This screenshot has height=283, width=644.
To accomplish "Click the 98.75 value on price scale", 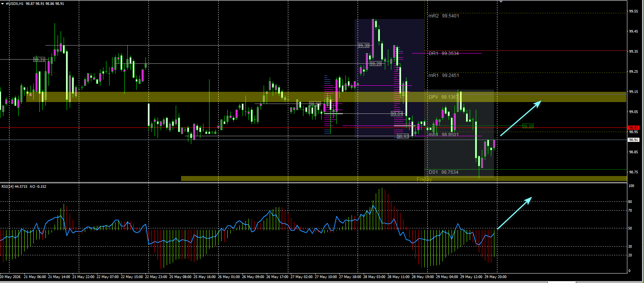I will click(633, 172).
